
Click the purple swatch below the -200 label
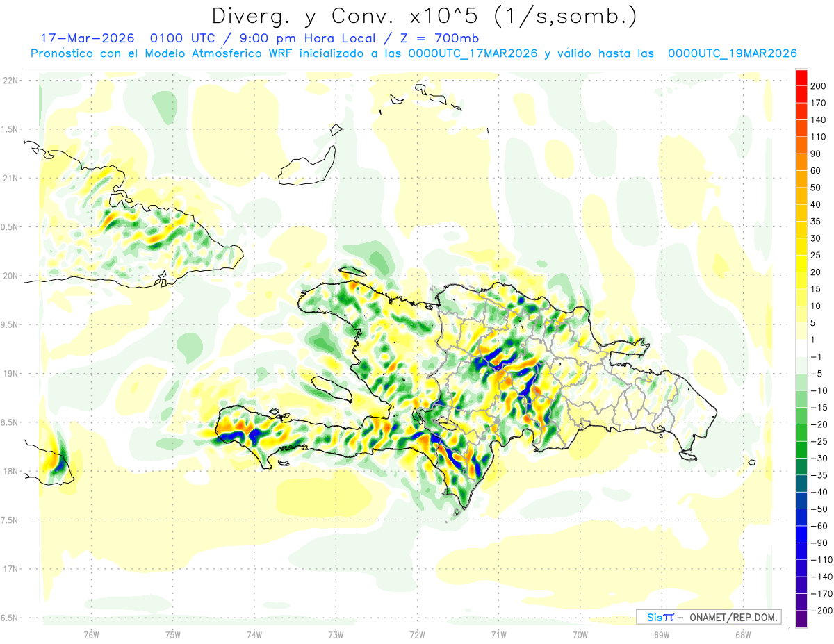(x=801, y=618)
